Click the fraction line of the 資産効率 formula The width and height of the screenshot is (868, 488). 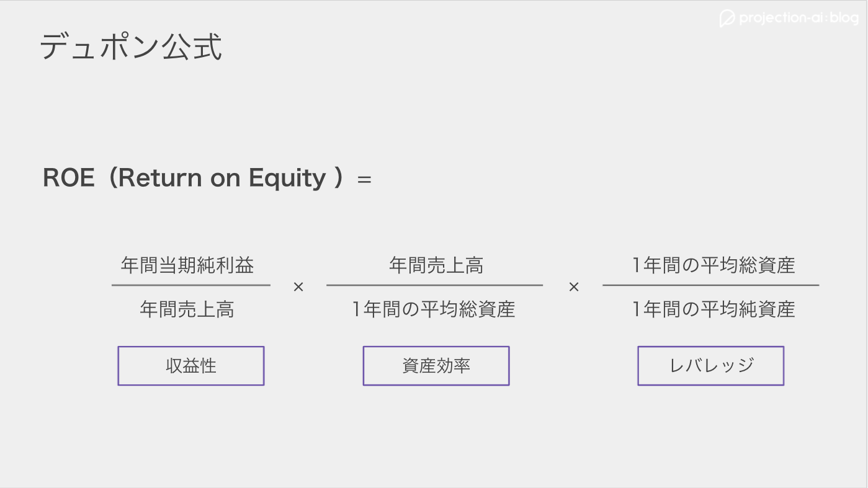434,285
